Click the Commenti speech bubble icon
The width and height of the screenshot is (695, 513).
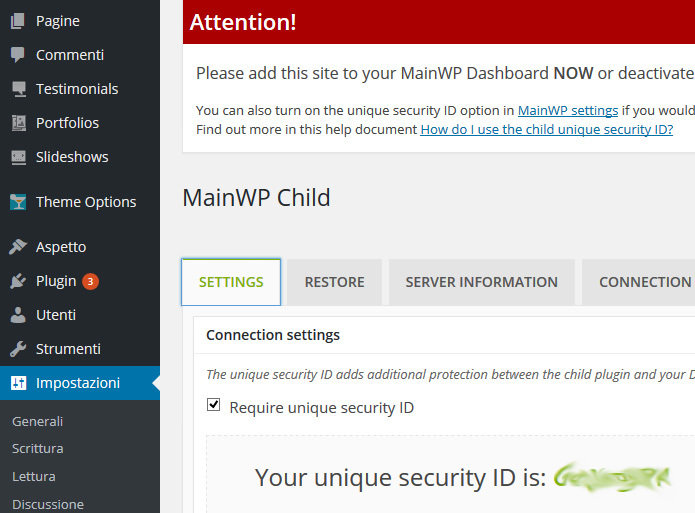(x=18, y=55)
